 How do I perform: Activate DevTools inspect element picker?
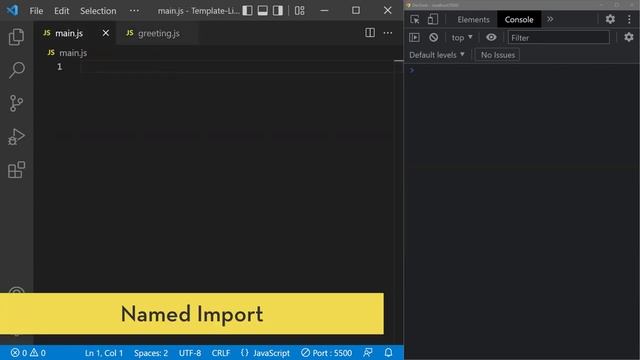(x=415, y=19)
